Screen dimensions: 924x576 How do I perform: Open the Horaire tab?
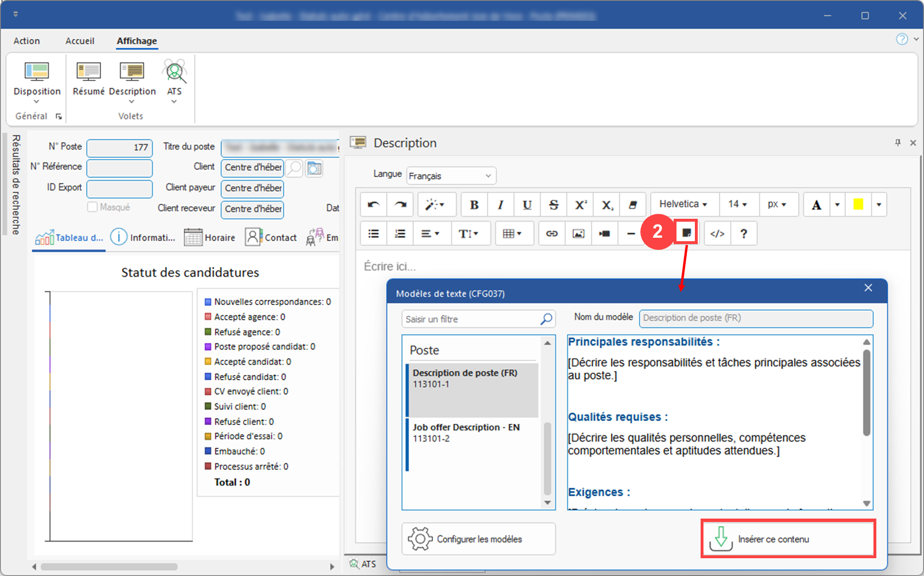coord(210,237)
